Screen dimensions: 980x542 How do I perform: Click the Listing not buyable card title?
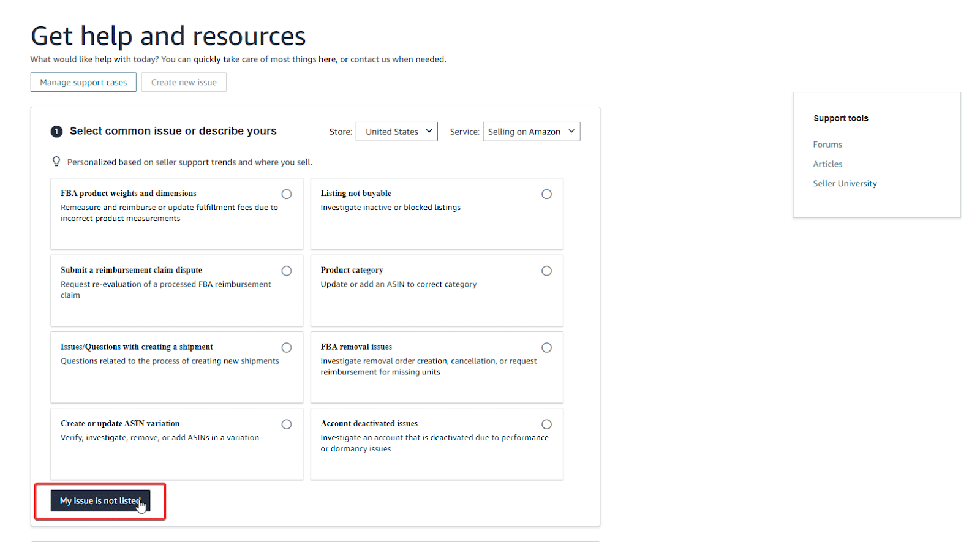tap(356, 194)
